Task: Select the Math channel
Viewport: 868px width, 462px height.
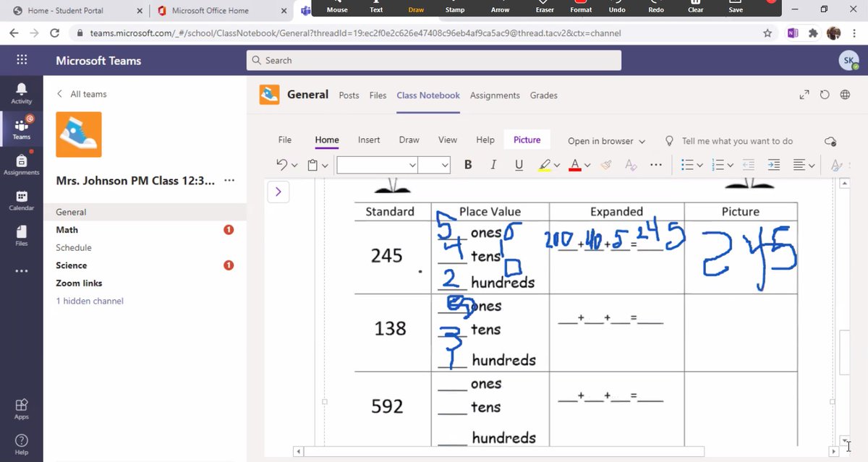Action: 67,230
